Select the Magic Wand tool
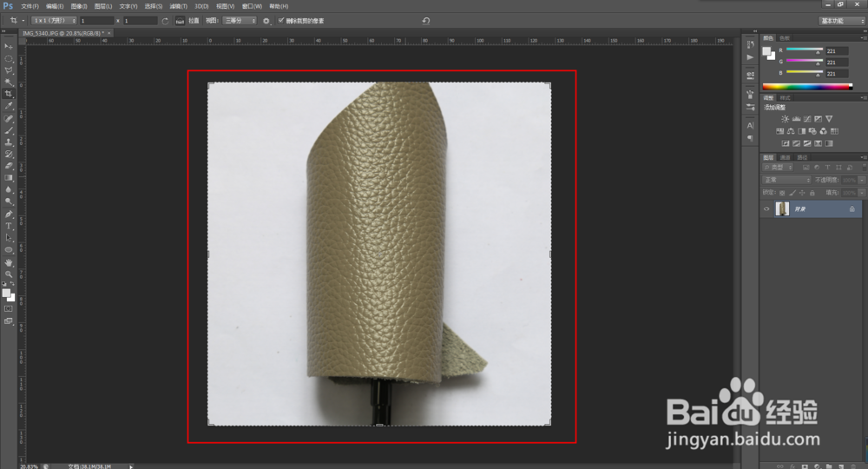 tap(9, 83)
